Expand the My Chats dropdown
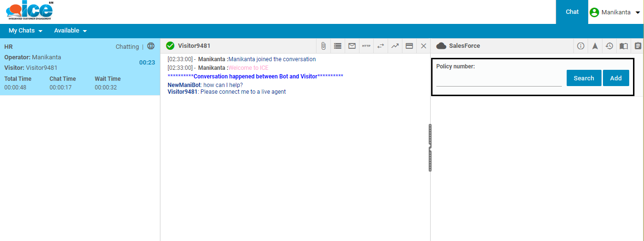 tap(25, 31)
